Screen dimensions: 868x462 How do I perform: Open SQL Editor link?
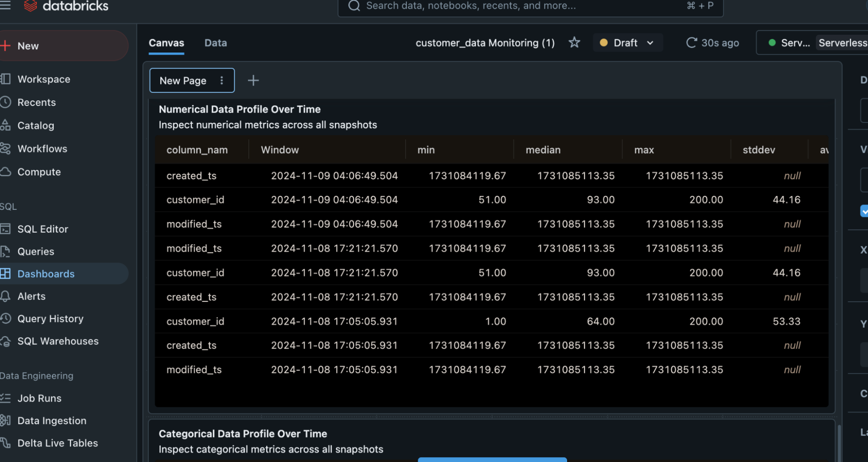point(43,229)
